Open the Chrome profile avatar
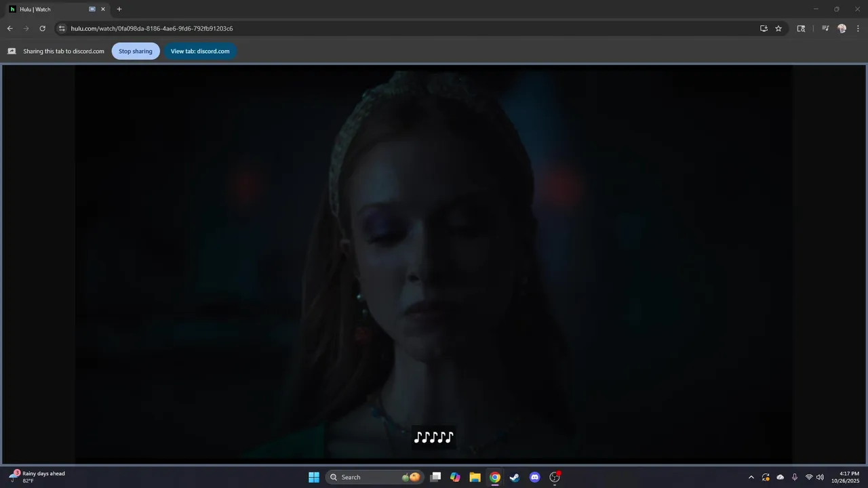This screenshot has width=868, height=488. 842,28
